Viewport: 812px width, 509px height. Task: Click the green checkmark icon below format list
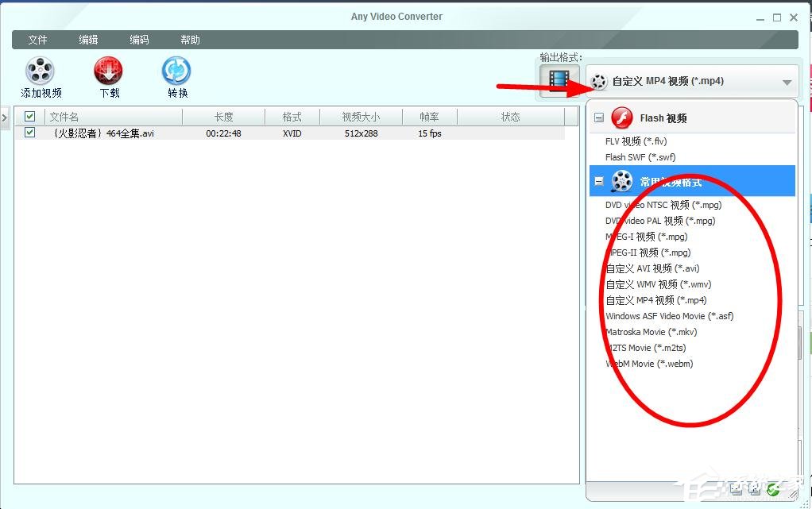773,490
